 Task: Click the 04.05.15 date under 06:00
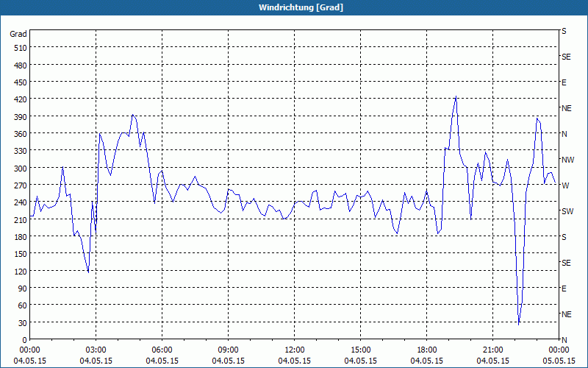click(x=162, y=361)
